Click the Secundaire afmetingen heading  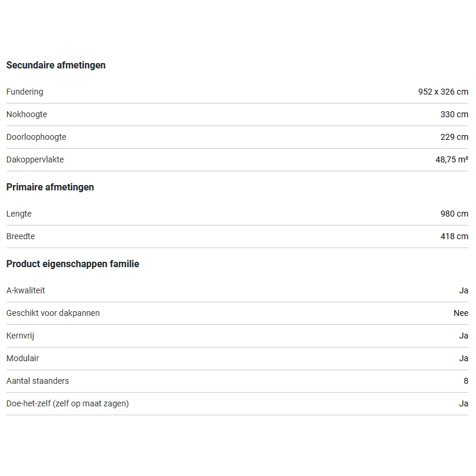56,65
